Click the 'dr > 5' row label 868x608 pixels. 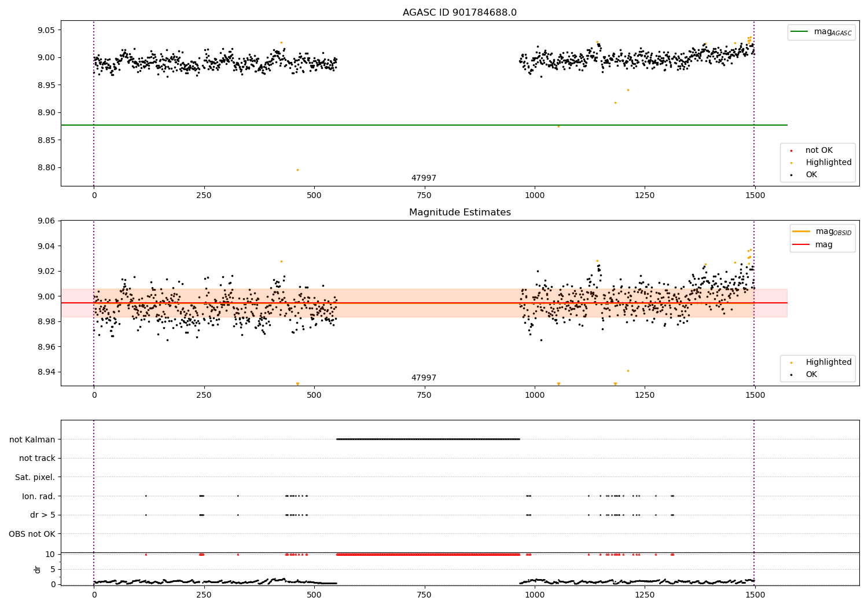[x=43, y=515]
